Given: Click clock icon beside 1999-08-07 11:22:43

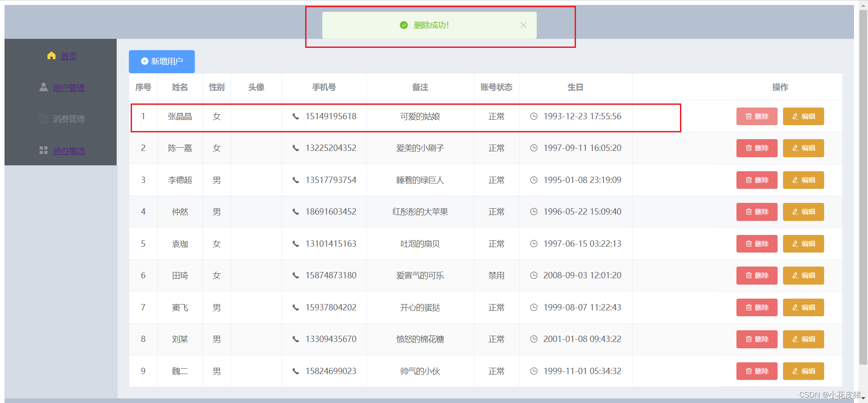Looking at the screenshot, I should pyautogui.click(x=534, y=308).
